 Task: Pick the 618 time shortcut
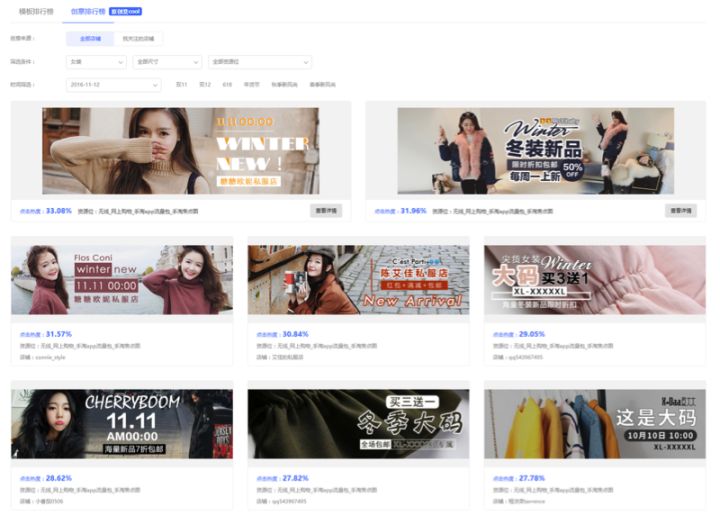[x=227, y=85]
